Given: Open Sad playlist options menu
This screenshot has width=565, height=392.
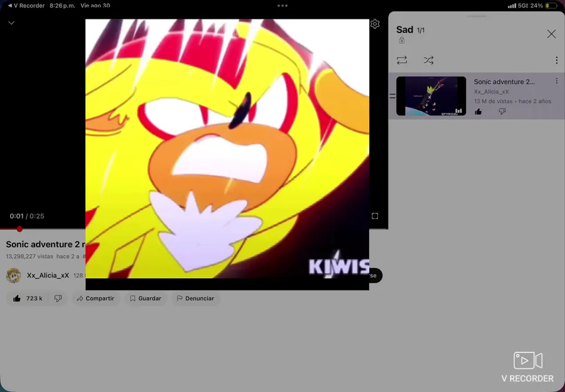Looking at the screenshot, I should [x=556, y=60].
